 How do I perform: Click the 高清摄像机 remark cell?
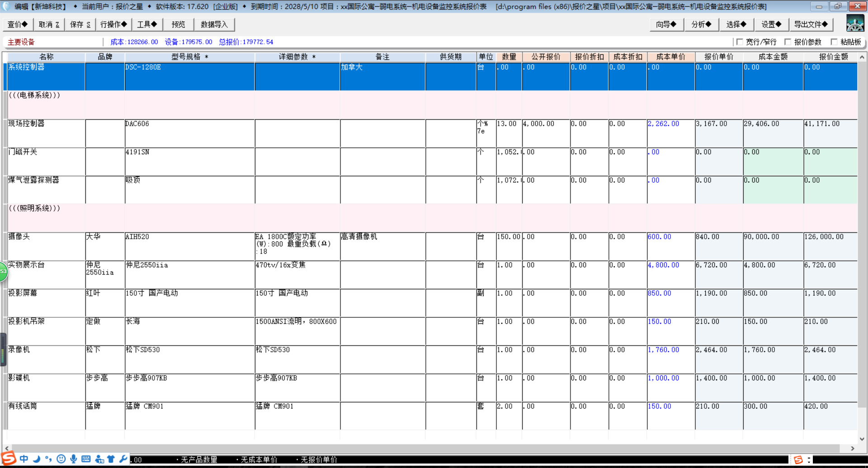click(382, 246)
